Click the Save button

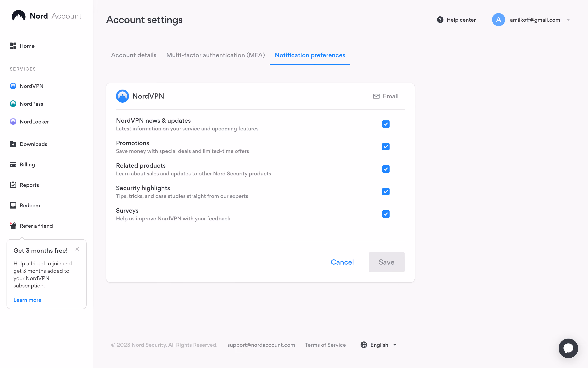(386, 262)
